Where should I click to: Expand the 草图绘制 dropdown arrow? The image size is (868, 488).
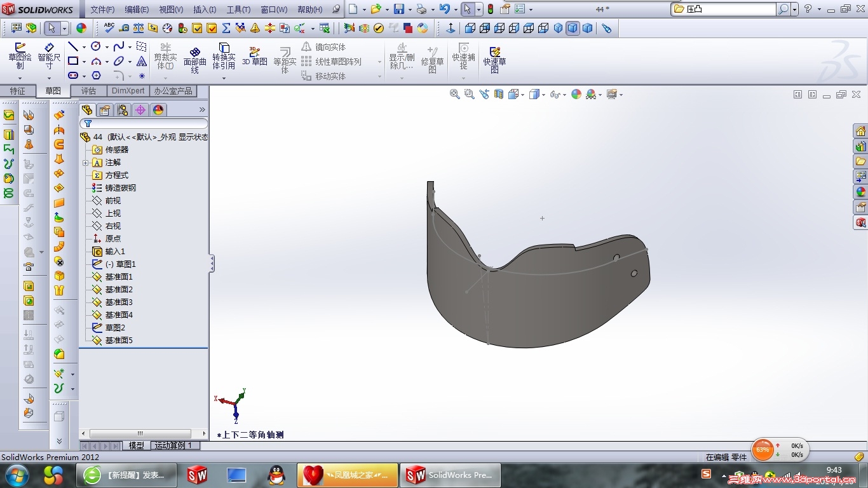pos(20,78)
